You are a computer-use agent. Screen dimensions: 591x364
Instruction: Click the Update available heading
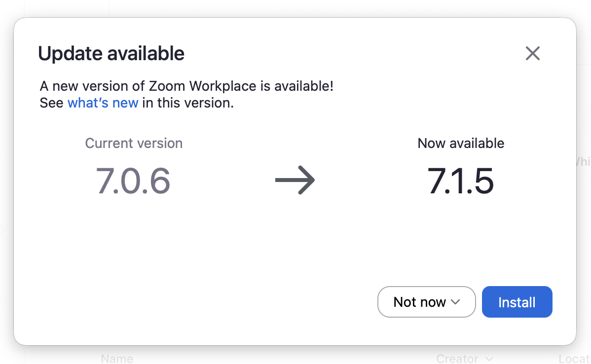tap(111, 53)
